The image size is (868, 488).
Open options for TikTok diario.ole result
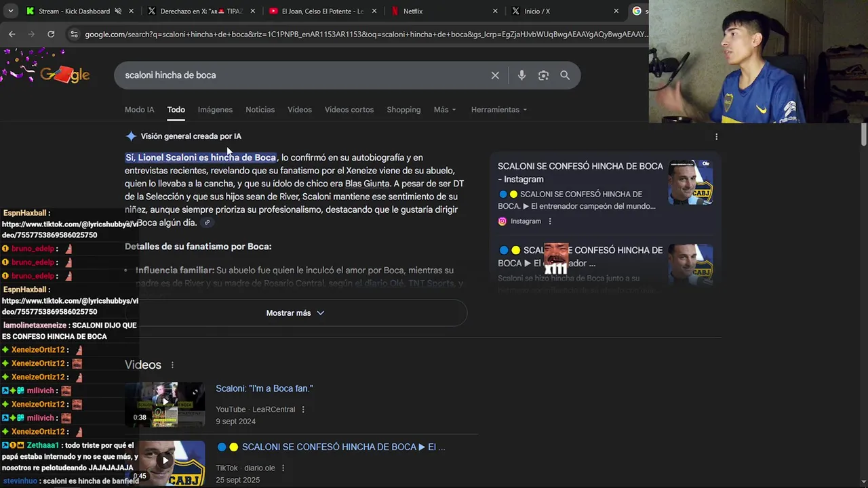point(283,468)
